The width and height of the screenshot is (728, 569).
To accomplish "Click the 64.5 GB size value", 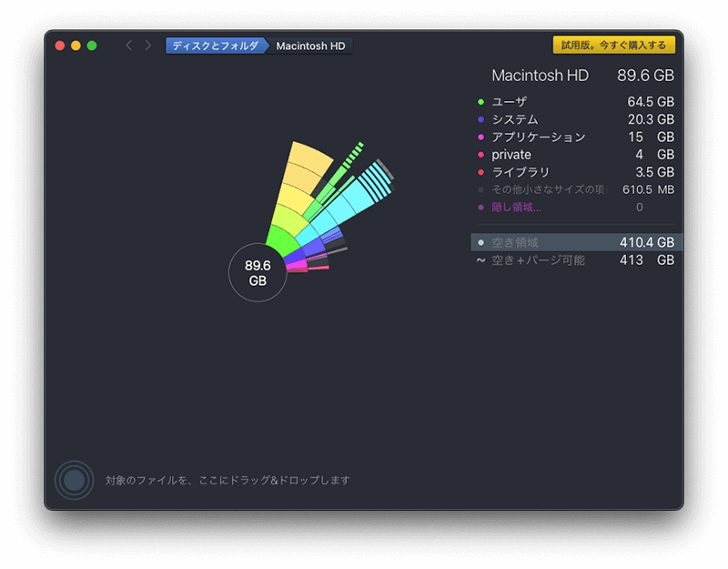I will pos(651,102).
